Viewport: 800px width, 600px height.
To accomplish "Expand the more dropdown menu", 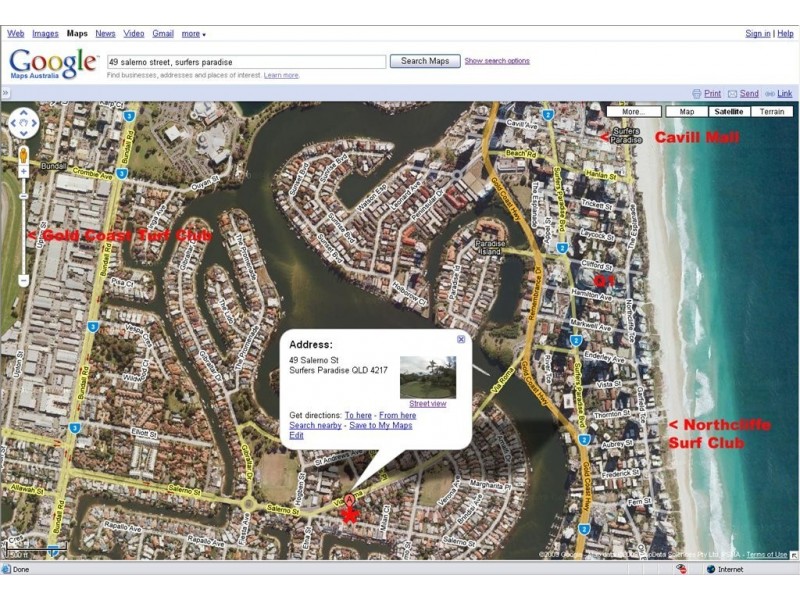I will pos(193,34).
